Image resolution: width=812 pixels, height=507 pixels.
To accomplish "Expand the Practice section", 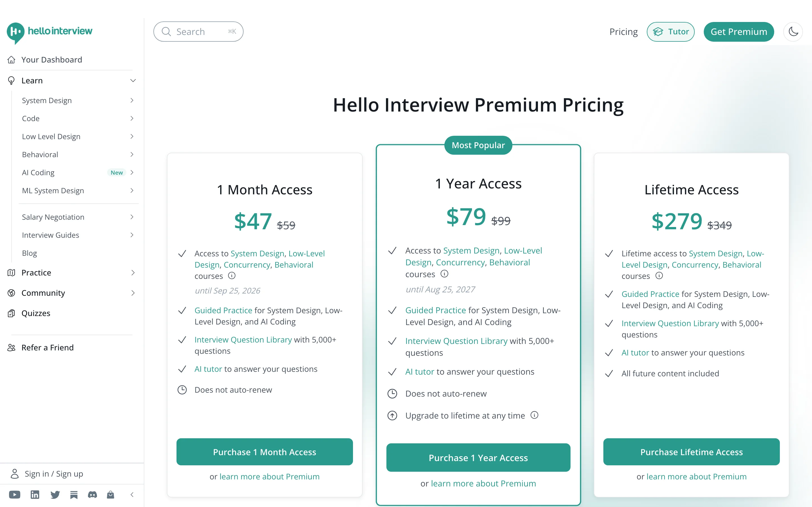I will (x=133, y=273).
